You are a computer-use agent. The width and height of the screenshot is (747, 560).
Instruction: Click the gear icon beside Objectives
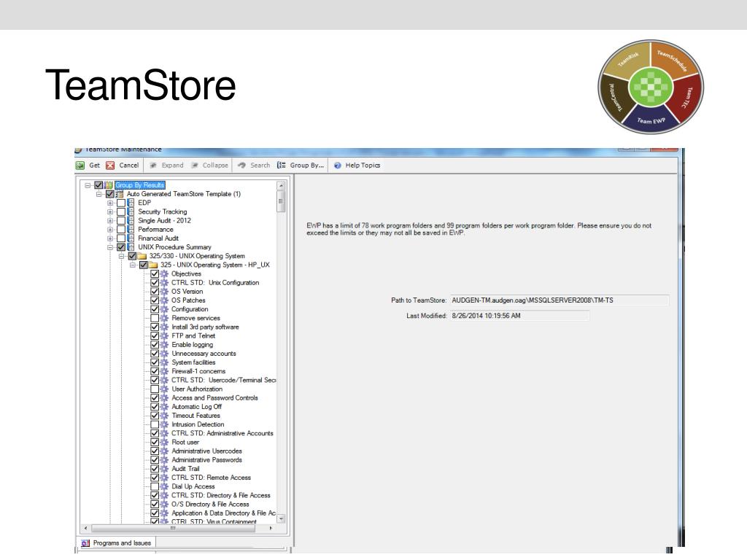(x=164, y=274)
